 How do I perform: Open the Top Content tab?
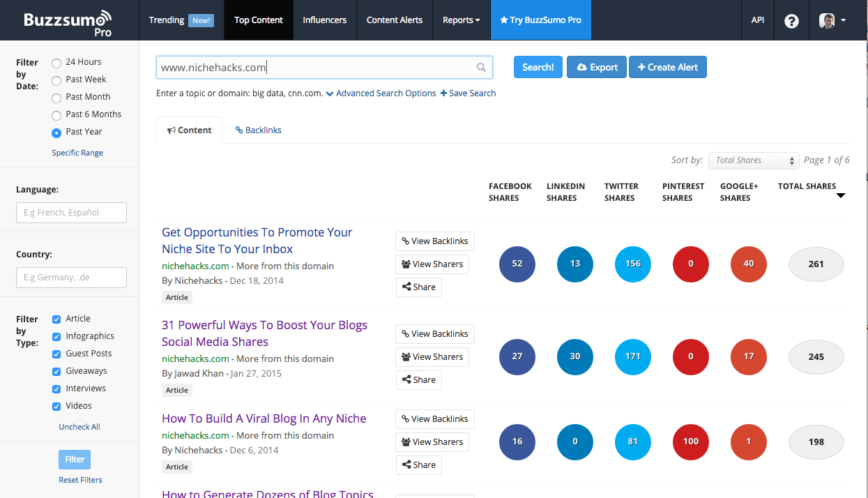click(x=259, y=20)
